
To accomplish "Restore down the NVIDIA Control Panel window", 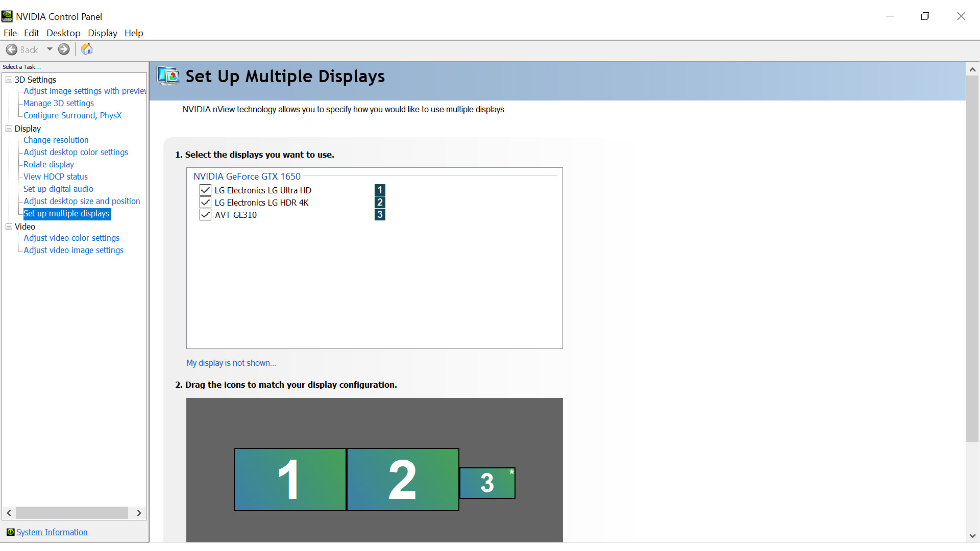I will (925, 16).
